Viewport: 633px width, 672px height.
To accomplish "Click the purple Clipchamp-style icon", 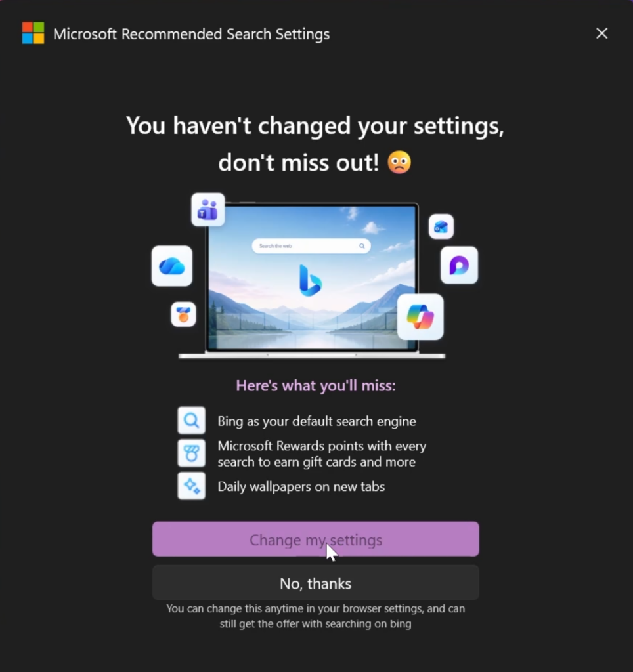I will click(459, 265).
